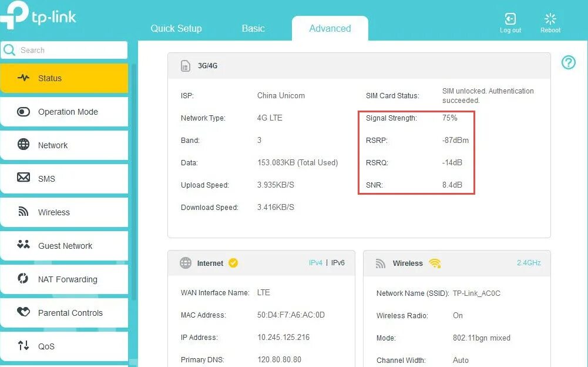Viewport: 588px width, 367px height.
Task: Click the Log out icon
Action: [510, 18]
